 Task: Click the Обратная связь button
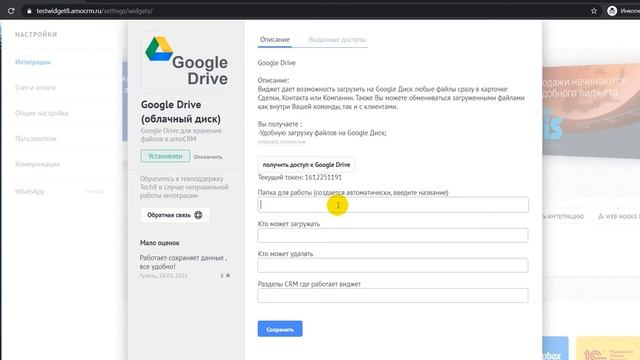point(175,215)
